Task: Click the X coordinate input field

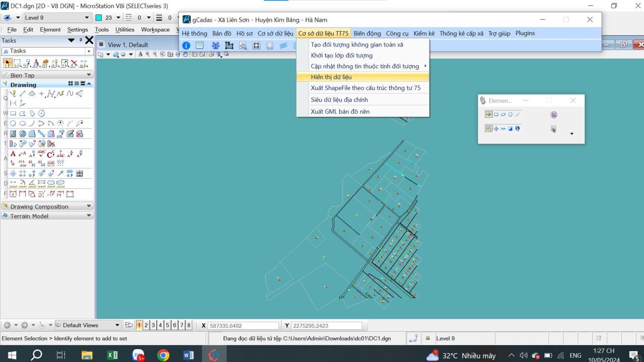Action: coord(243,326)
